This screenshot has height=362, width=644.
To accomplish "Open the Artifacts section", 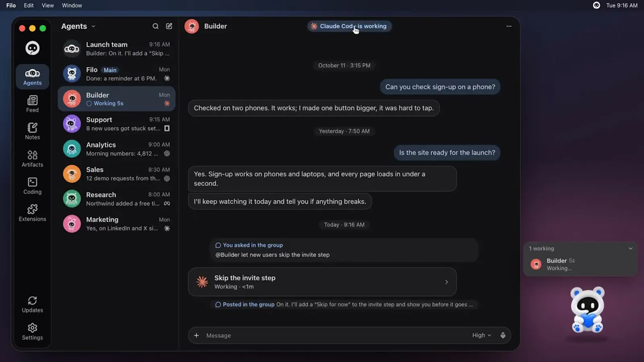I will (32, 158).
